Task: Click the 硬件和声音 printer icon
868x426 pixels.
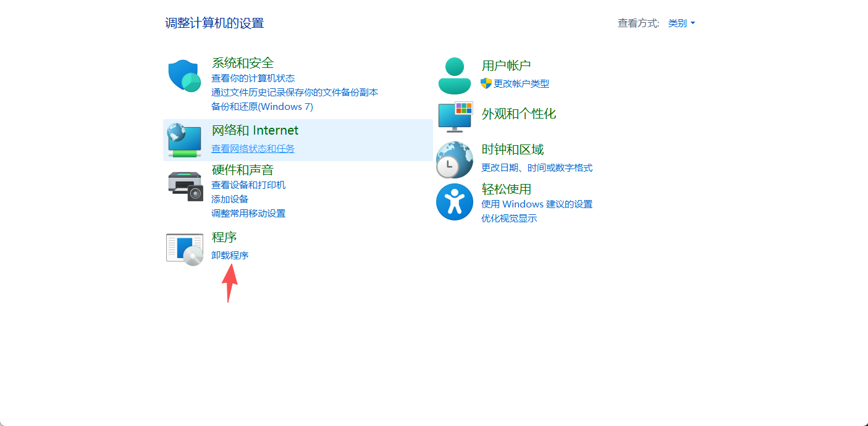Action: tap(185, 186)
